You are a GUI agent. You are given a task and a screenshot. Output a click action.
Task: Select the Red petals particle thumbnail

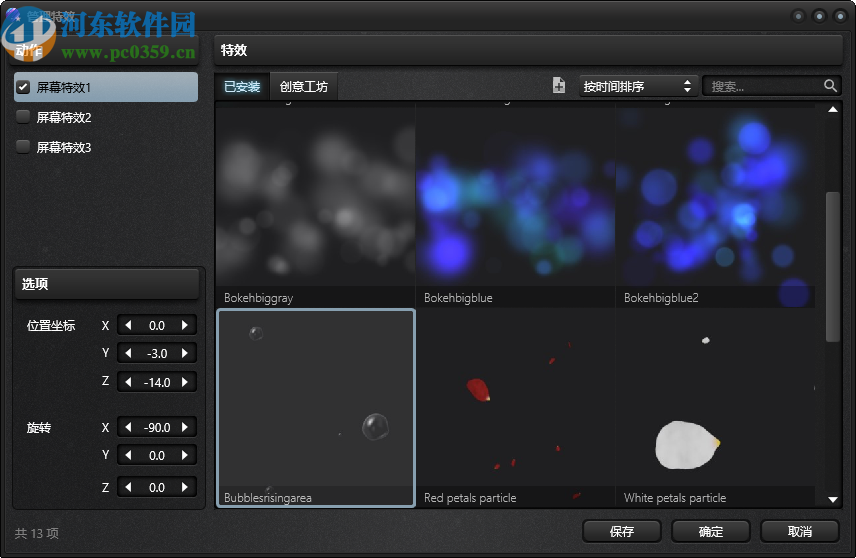pos(515,408)
